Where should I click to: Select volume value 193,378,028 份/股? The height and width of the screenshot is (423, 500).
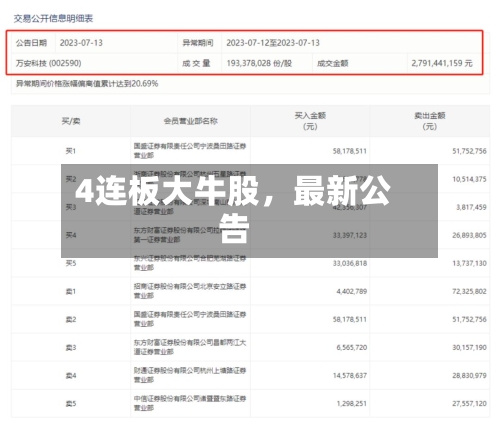click(x=259, y=63)
